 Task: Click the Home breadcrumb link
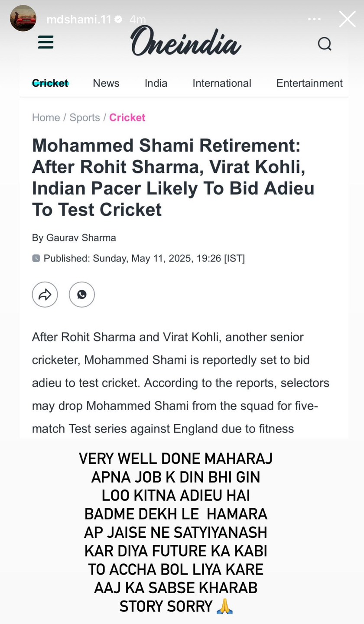(46, 117)
